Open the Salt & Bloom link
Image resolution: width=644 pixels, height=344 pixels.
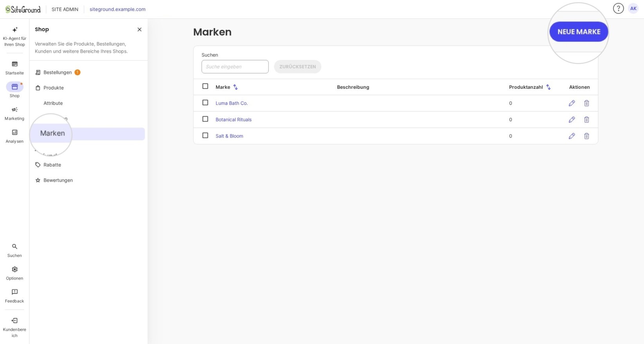pos(229,136)
